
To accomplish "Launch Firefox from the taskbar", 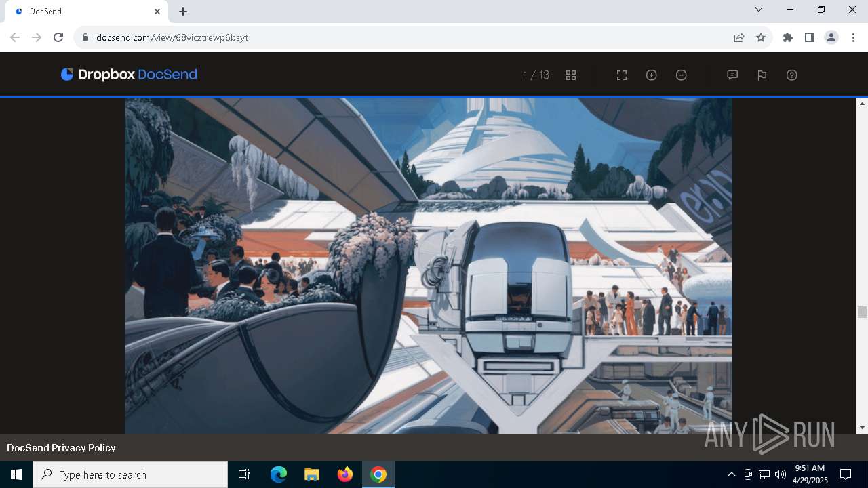I will [345, 474].
